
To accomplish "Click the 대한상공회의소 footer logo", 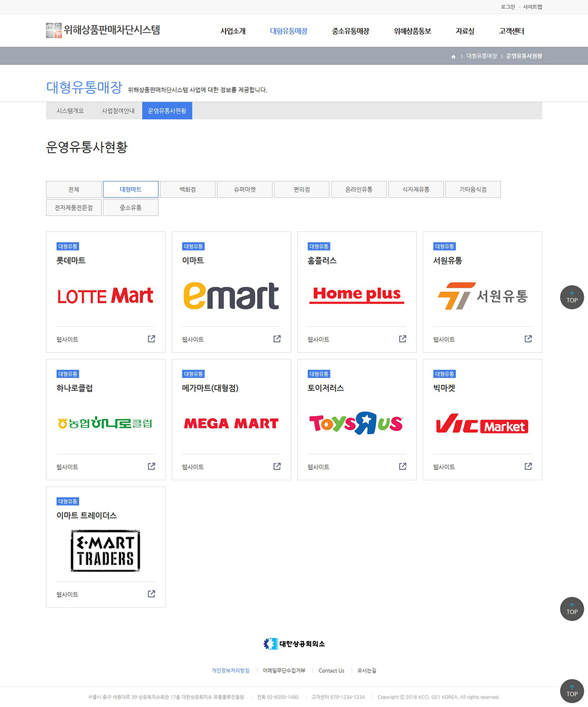I will point(294,644).
